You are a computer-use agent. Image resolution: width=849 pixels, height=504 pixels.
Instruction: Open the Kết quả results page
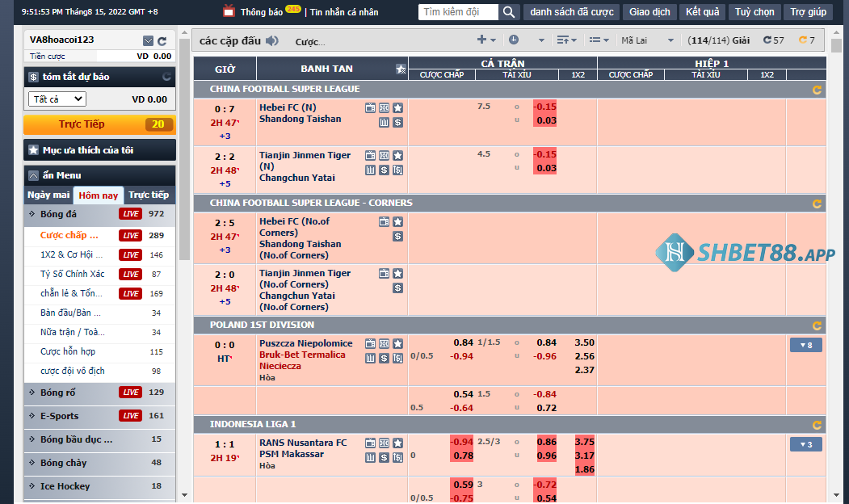tap(702, 12)
